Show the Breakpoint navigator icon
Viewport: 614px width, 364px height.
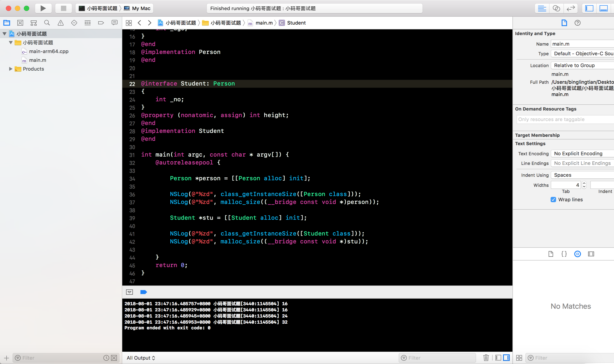(101, 23)
